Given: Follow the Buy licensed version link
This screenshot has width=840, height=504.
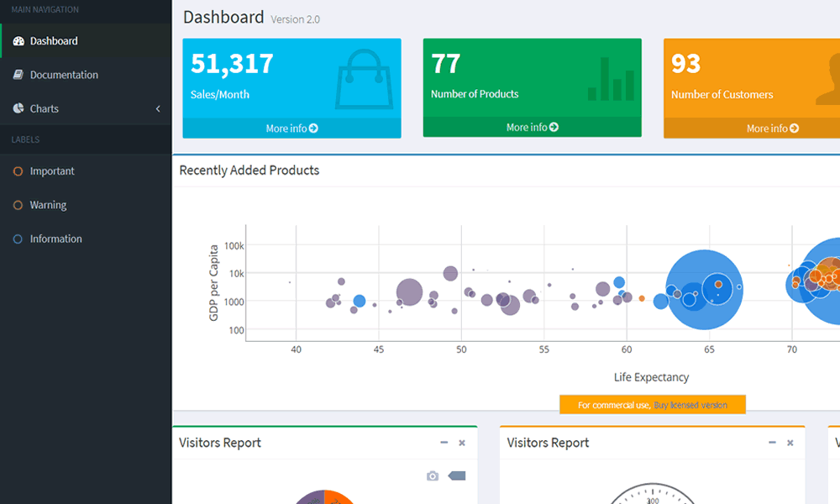Looking at the screenshot, I should 690,405.
